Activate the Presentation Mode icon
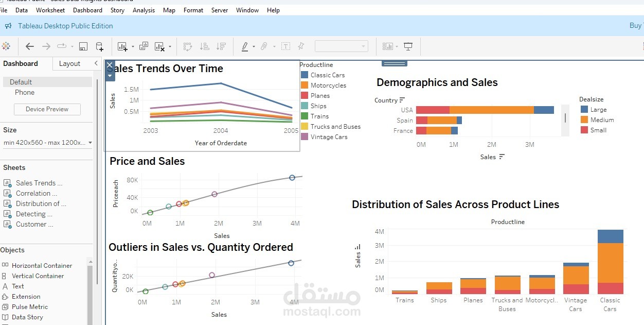The width and height of the screenshot is (644, 325). pos(408,46)
